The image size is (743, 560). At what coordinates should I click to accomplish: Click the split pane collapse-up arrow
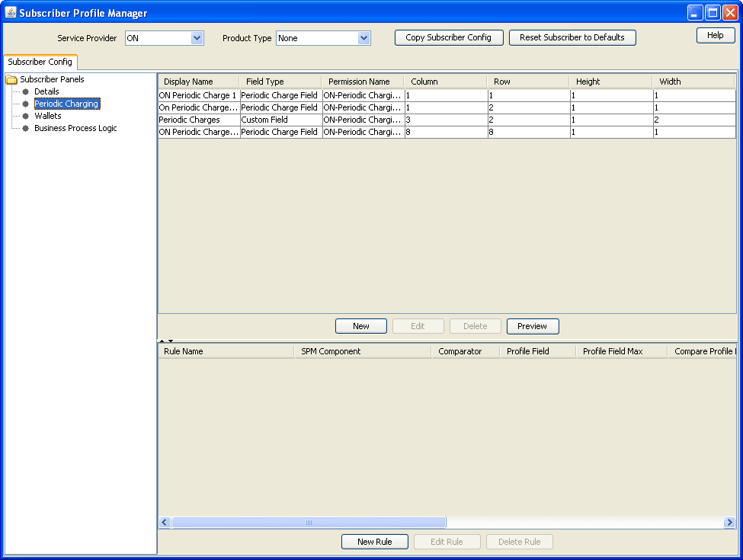coord(162,341)
